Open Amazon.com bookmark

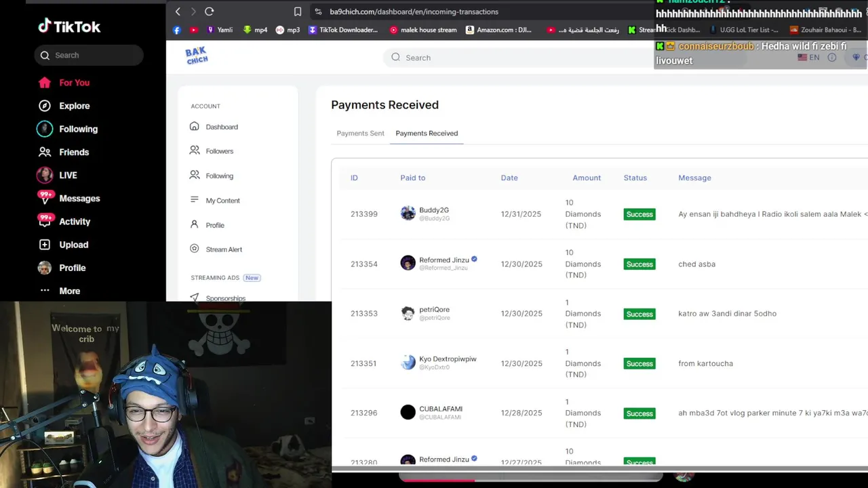click(499, 30)
